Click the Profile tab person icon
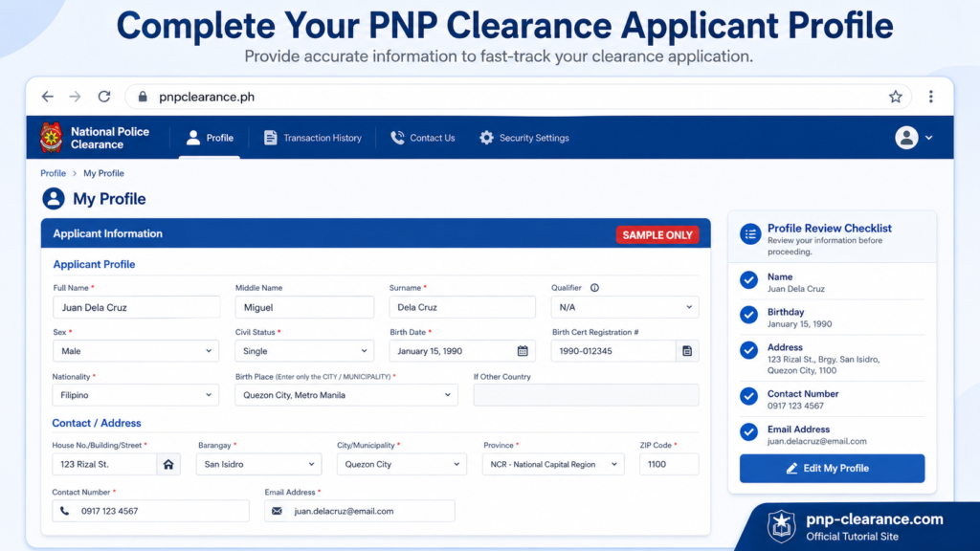This screenshot has width=980, height=551. [193, 138]
